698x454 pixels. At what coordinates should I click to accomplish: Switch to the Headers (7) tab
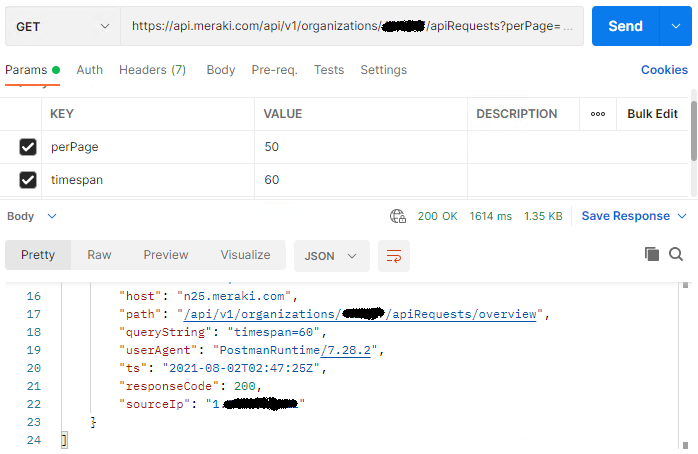point(152,70)
